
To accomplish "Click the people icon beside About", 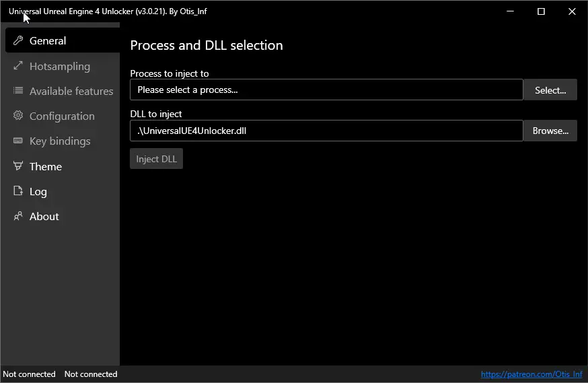I will [18, 216].
